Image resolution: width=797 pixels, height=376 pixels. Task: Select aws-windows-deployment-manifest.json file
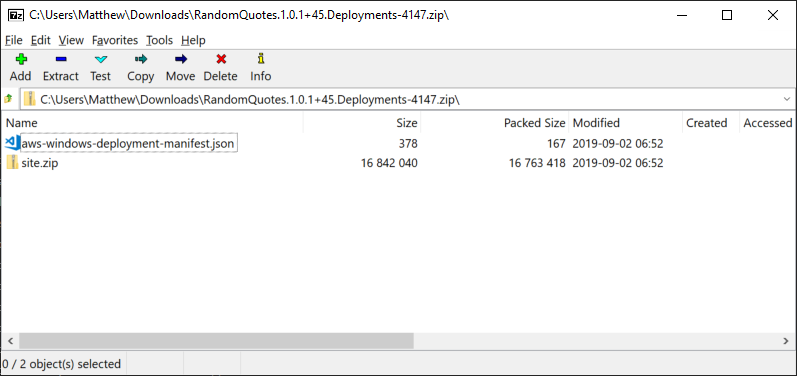click(128, 144)
